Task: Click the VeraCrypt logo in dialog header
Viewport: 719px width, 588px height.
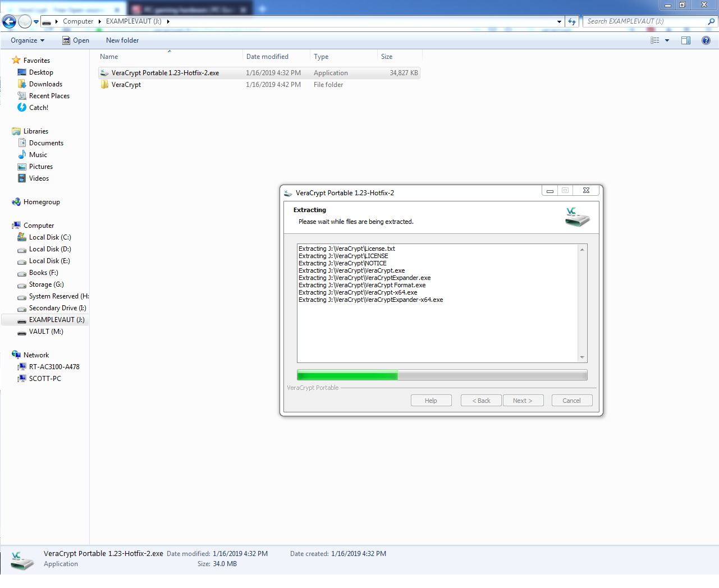Action: (578, 217)
